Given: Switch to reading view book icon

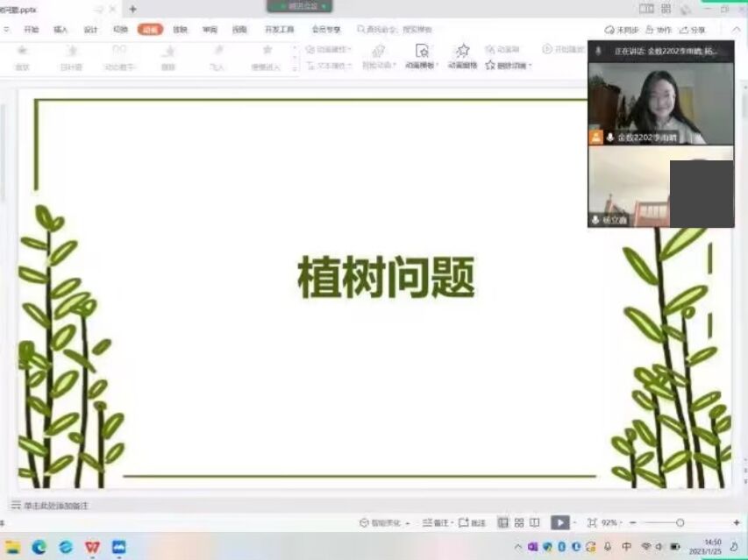Looking at the screenshot, I should [x=535, y=522].
